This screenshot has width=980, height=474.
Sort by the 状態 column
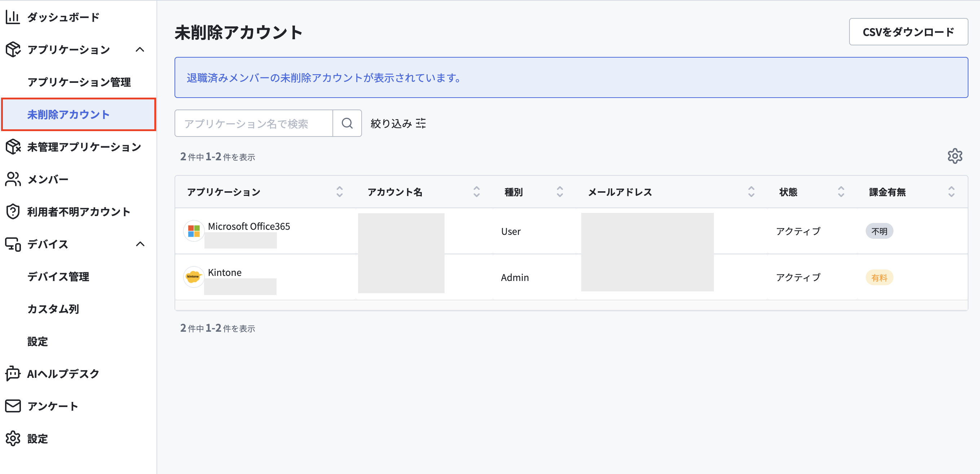[x=841, y=192]
